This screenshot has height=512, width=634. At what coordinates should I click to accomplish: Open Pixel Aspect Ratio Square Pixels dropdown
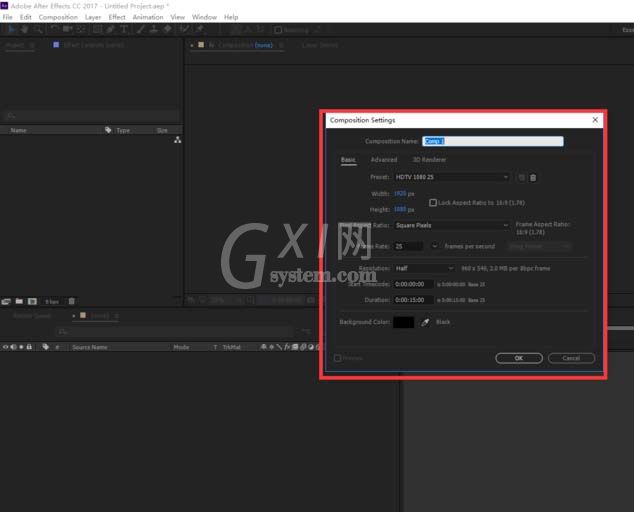click(452, 225)
